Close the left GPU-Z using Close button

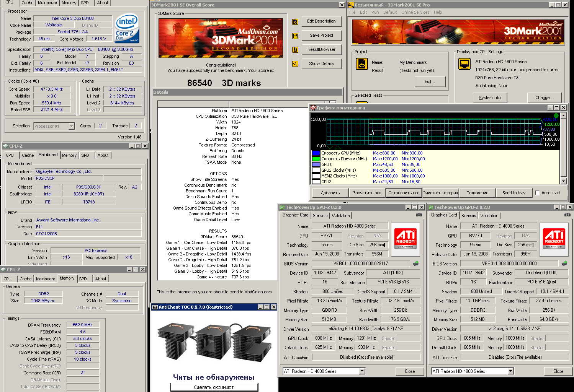click(x=410, y=371)
